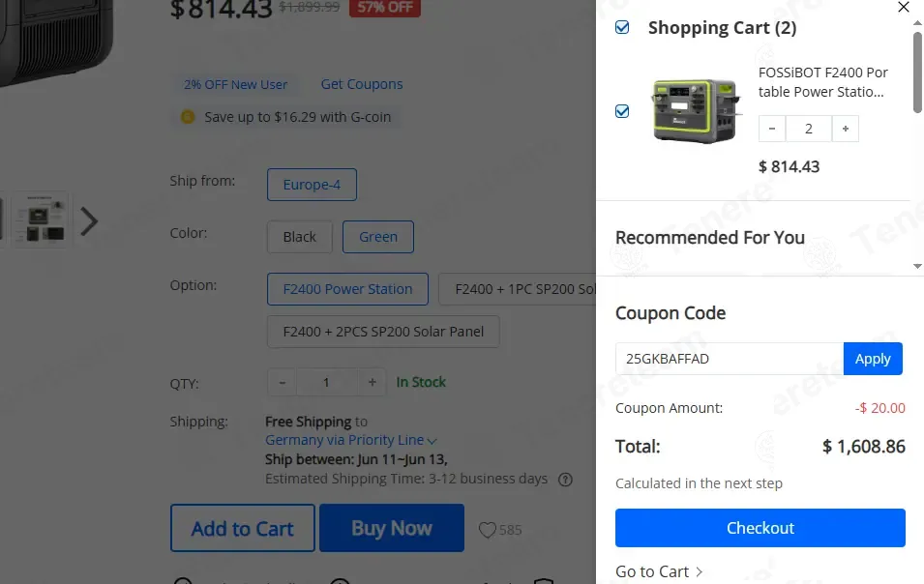Screen dimensions: 924x584
Task: Select F2400 Power Station option
Action: click(x=347, y=289)
